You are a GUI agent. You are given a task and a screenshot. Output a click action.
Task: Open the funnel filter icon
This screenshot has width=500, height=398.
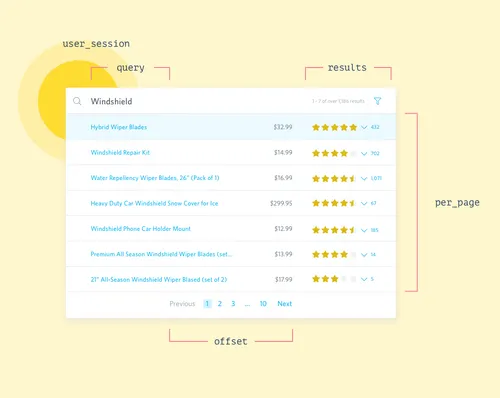[377, 101]
